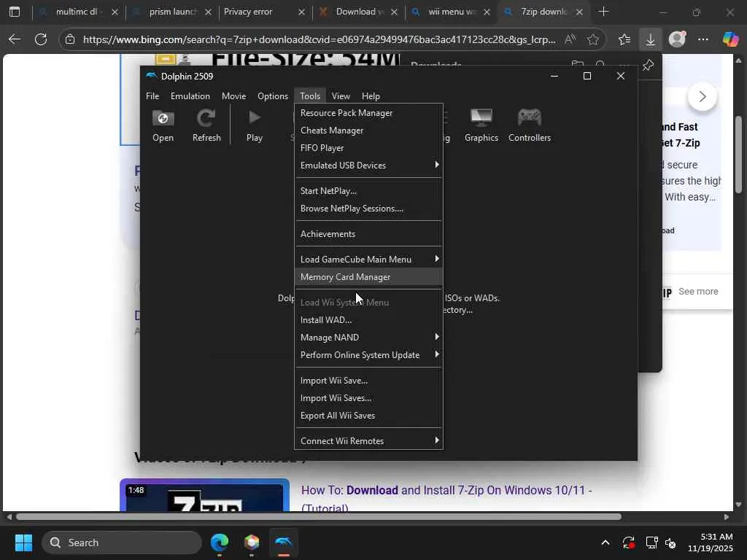Add this page to favorites star
The width and height of the screenshot is (747, 560).
[592, 39]
